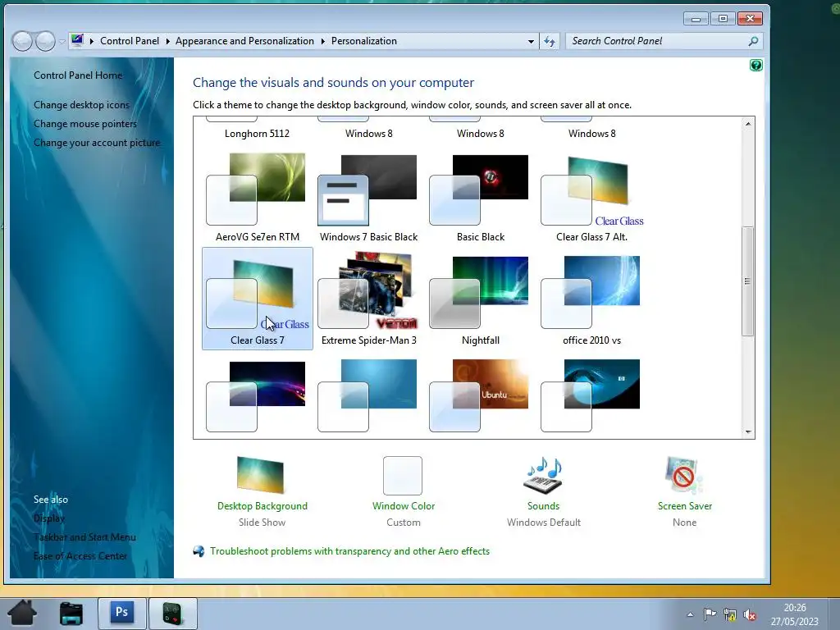Click the Control Panel icon in address bar
The image size is (840, 630).
pos(78,40)
